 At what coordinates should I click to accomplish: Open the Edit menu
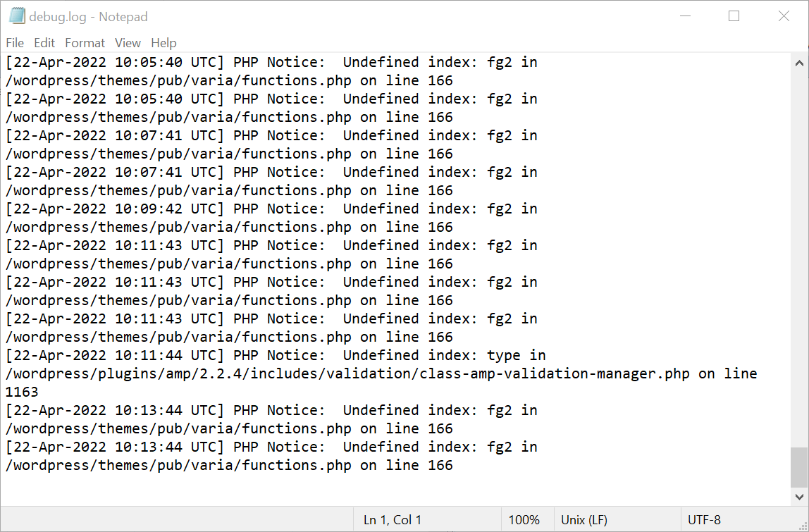click(44, 43)
